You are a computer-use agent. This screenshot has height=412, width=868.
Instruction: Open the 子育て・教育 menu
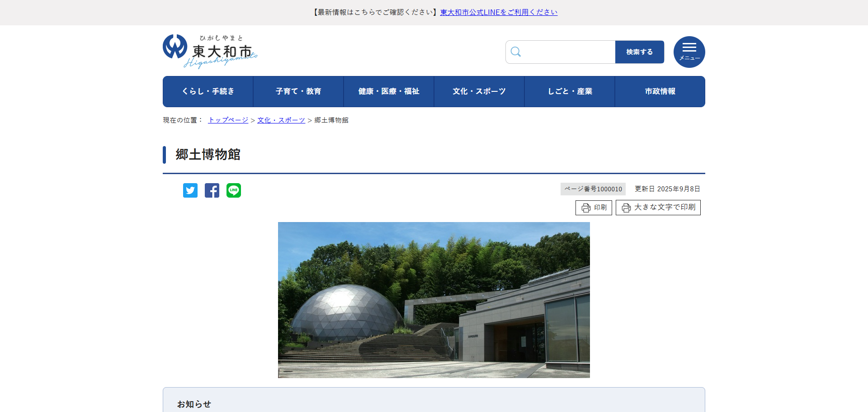[298, 91]
